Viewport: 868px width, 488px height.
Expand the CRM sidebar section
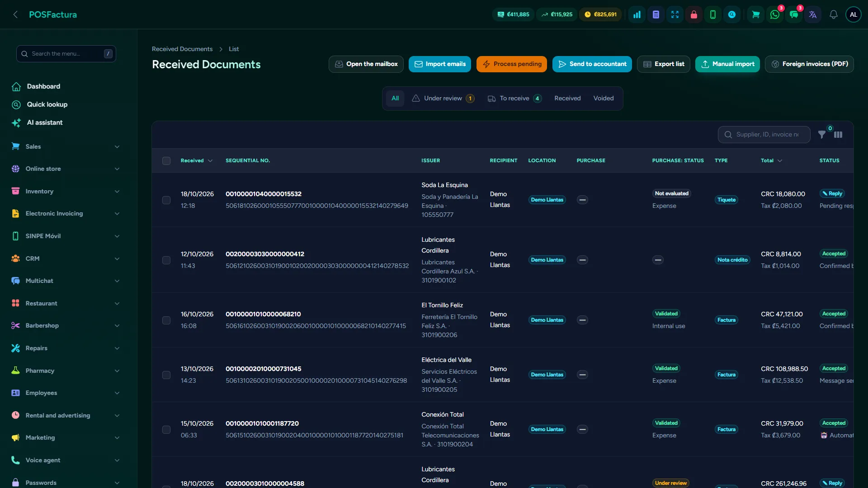[66, 258]
